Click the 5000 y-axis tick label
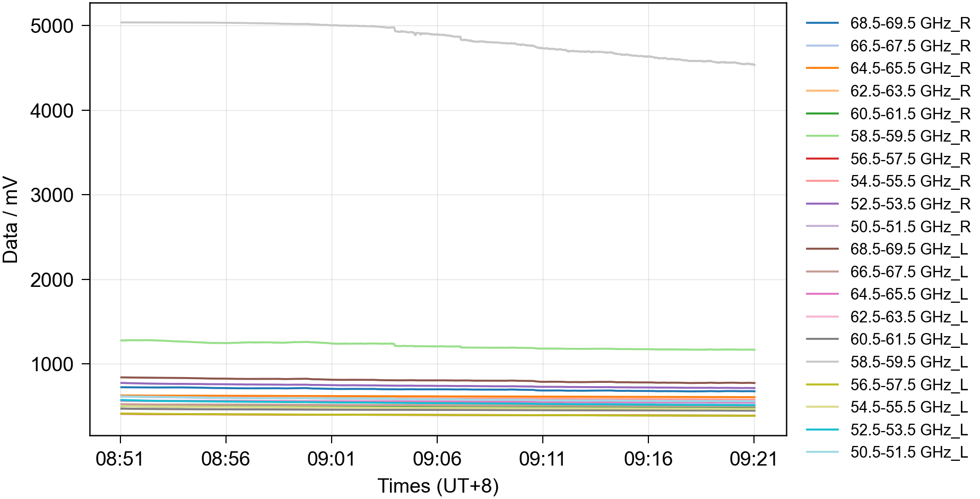Screen dimensions: 980x499 [52, 26]
